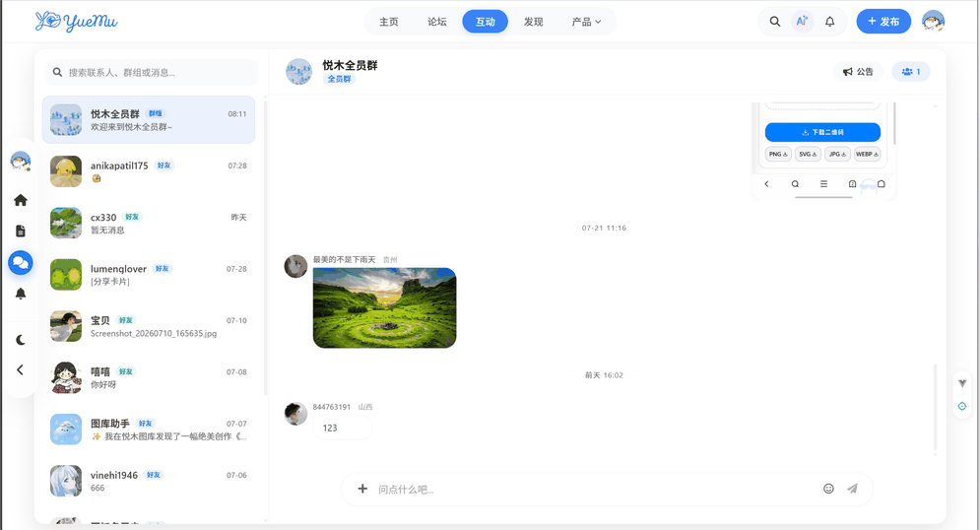Click the 全员群 tag under group name
The height and width of the screenshot is (530, 980).
(x=340, y=79)
